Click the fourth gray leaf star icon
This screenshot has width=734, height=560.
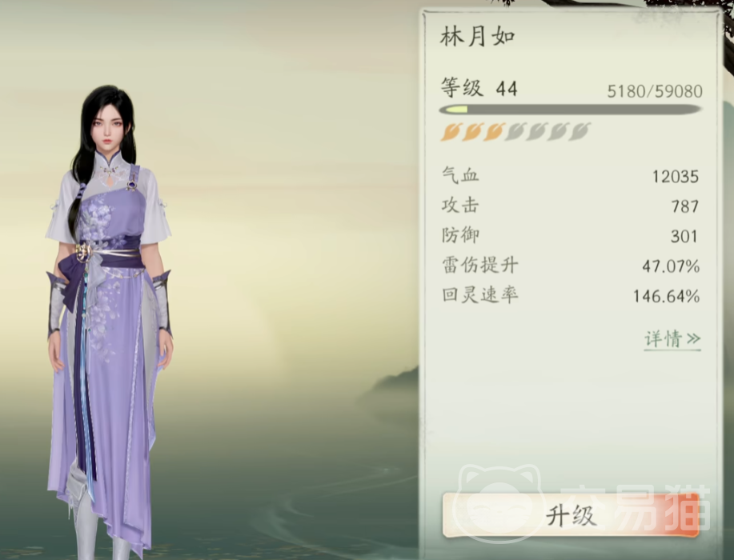[515, 132]
